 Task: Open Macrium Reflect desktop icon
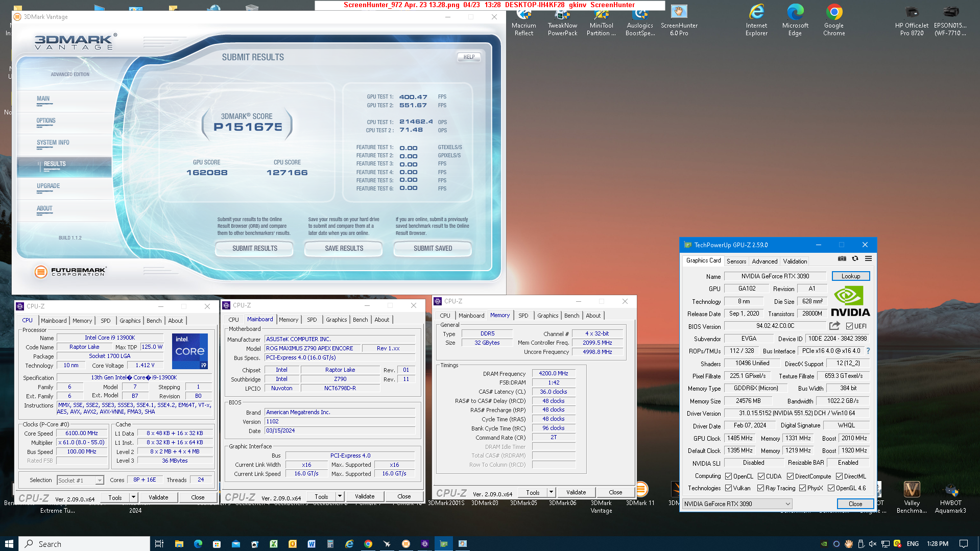pyautogui.click(x=524, y=20)
